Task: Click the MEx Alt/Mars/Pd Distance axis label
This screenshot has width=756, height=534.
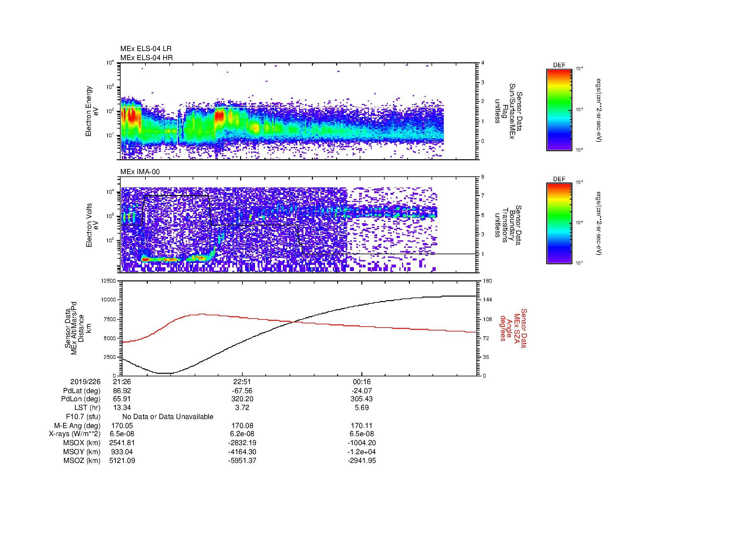Action: (78, 328)
